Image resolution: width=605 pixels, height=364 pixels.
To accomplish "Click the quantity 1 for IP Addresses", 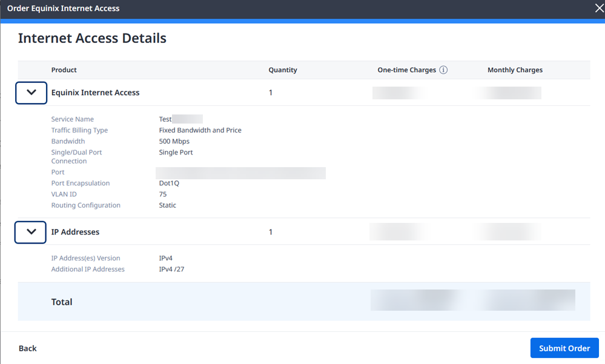I will pos(271,232).
